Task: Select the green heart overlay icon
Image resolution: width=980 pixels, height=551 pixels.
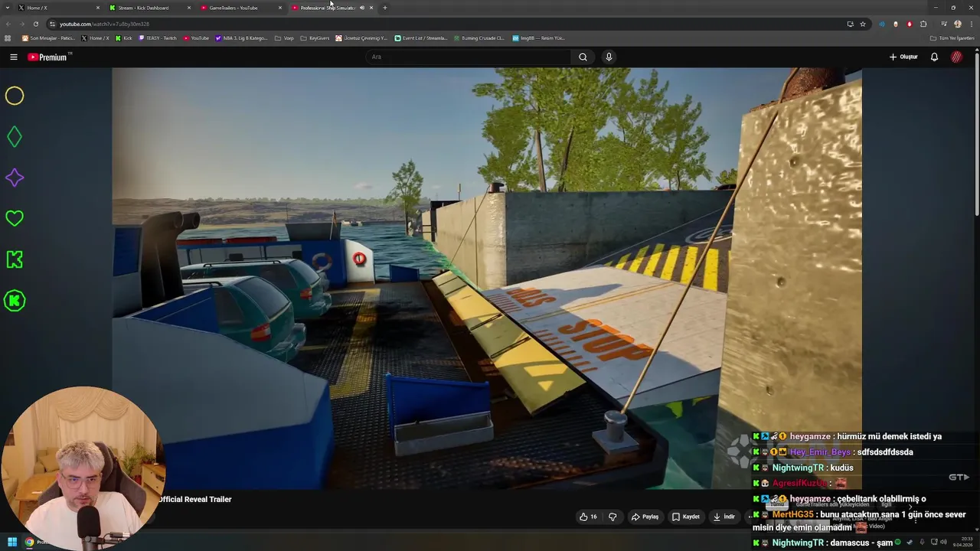Action: pos(15,219)
